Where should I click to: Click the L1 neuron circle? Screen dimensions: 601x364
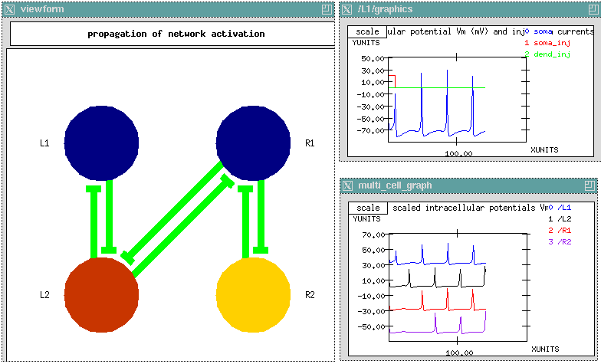[x=101, y=143]
